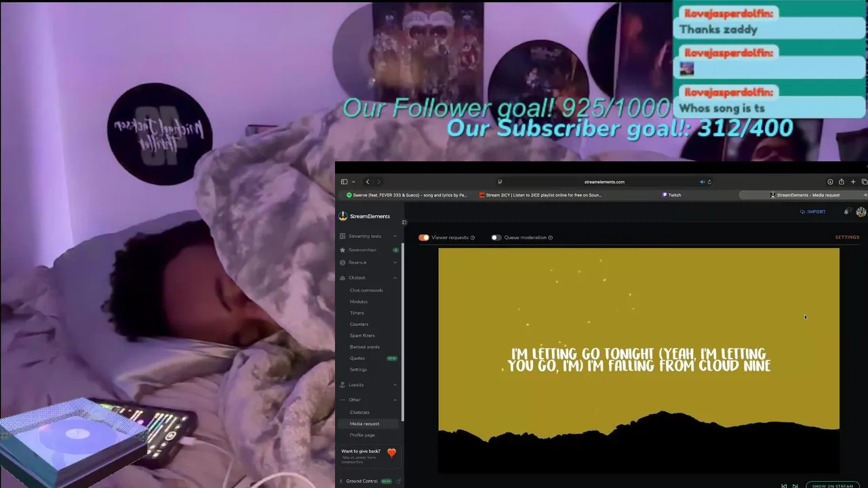868x488 pixels.
Task: Open Chatstats menu item
Action: tap(359, 412)
